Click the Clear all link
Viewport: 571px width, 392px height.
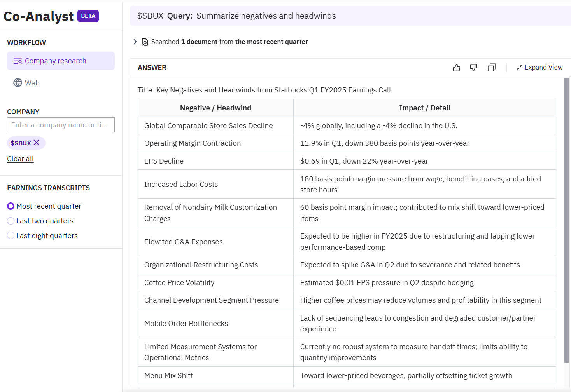(20, 159)
